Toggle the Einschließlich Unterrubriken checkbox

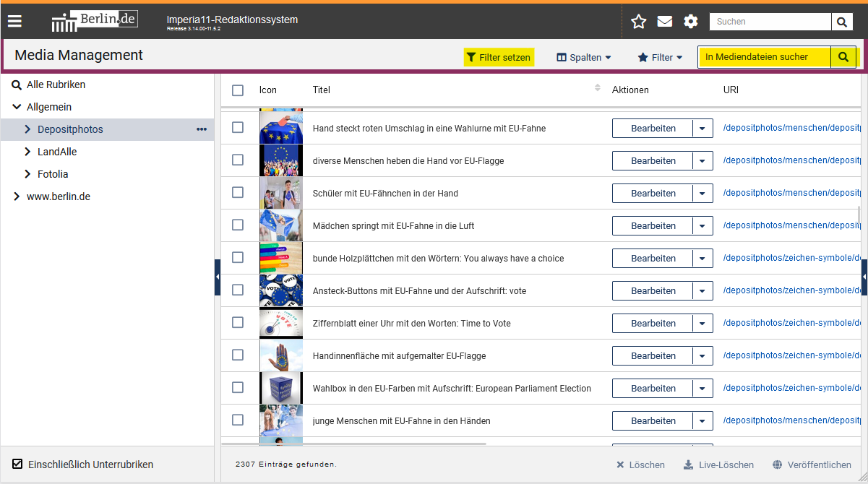click(18, 464)
